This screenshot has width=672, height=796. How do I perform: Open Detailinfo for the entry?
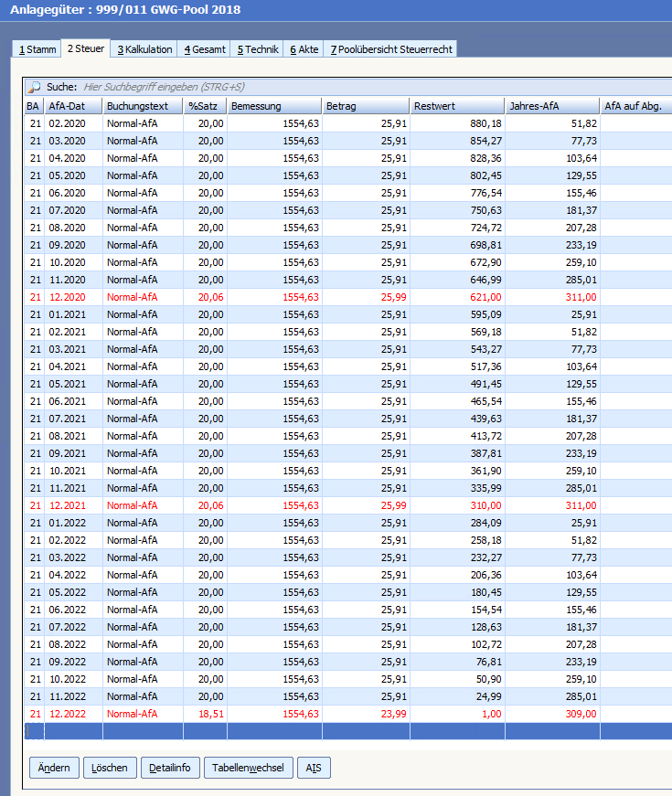coord(170,768)
